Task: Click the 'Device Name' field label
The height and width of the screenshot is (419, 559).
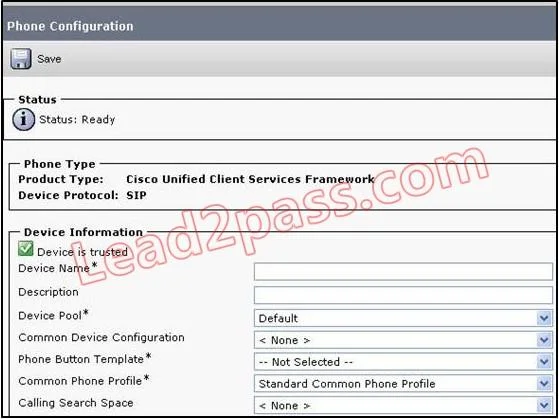Action: pyautogui.click(x=57, y=268)
